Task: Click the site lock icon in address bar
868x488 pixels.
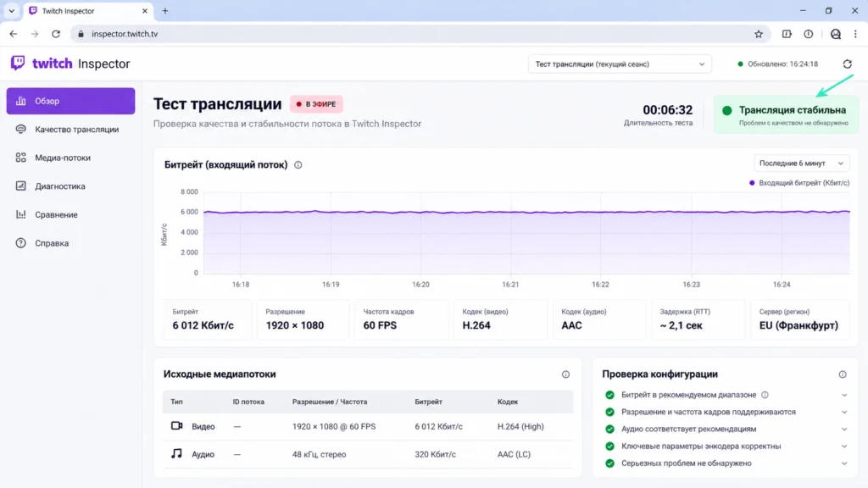Action: tap(81, 34)
